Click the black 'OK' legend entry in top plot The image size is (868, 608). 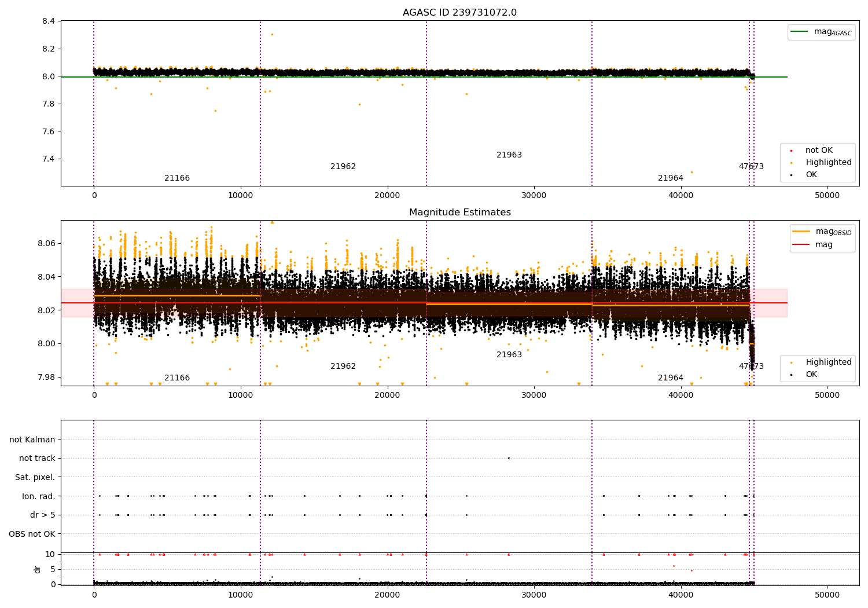811,175
